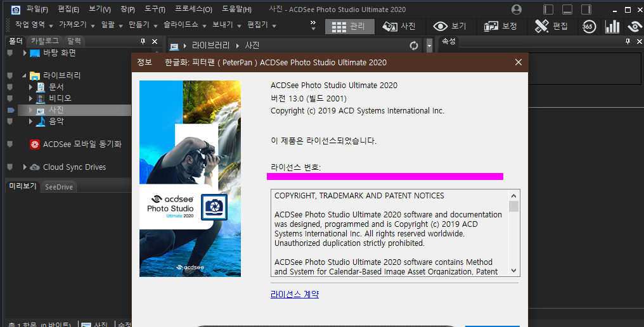Open the 가져오기 dropdown
The image size is (644, 327).
pyautogui.click(x=77, y=25)
